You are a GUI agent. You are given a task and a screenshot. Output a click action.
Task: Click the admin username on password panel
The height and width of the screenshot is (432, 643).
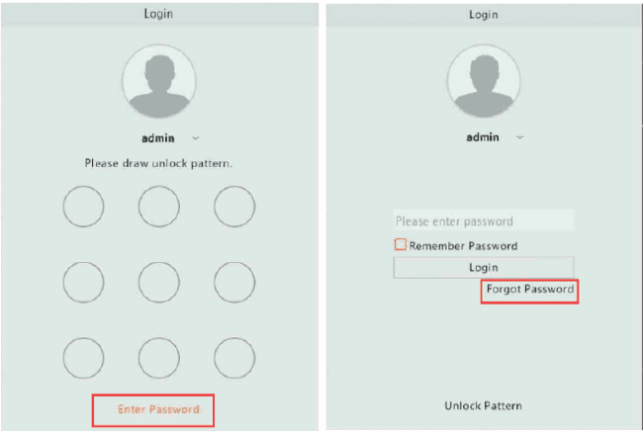click(485, 138)
